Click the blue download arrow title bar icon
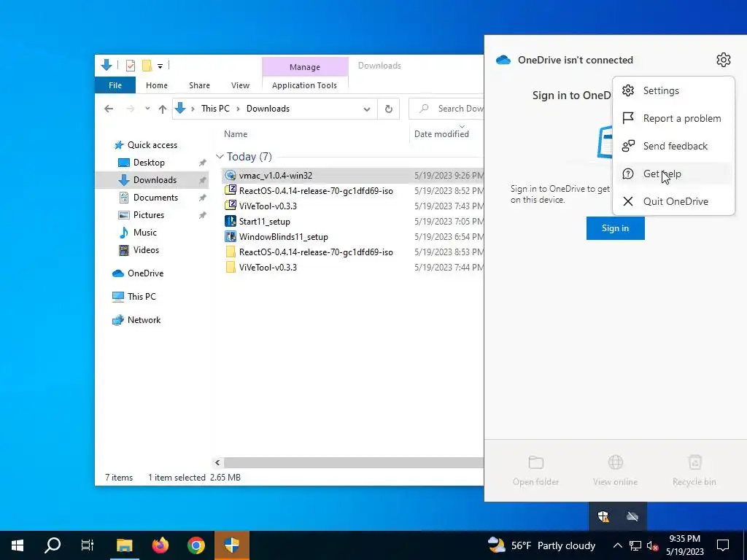Screen dimensions: 747x560 coord(107,65)
